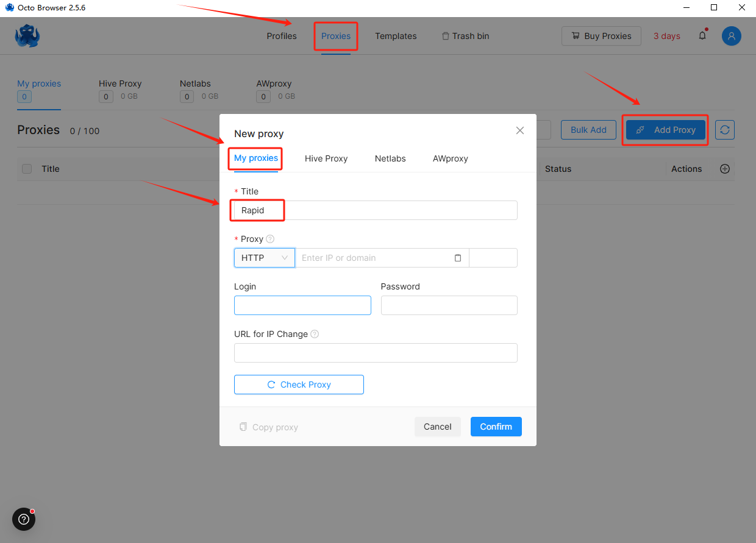Click the Octo Browser octopus logo
The image size is (756, 543).
[x=27, y=36]
